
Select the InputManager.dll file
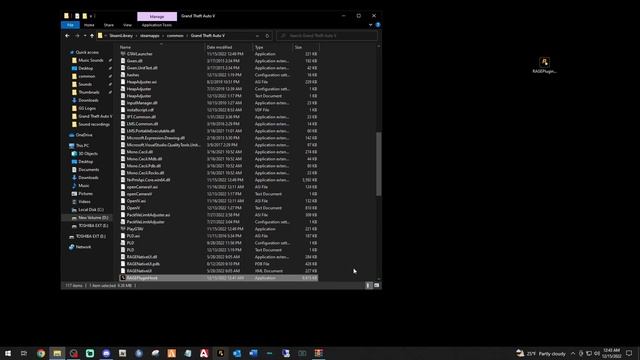pos(142,103)
